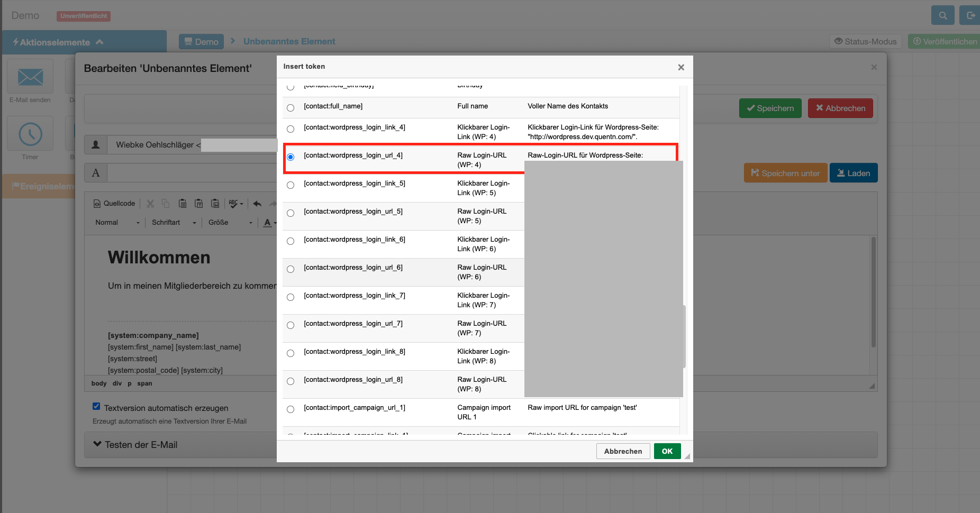Open the Normal paragraph format dropdown
Screen dimensions: 980x513
117,223
